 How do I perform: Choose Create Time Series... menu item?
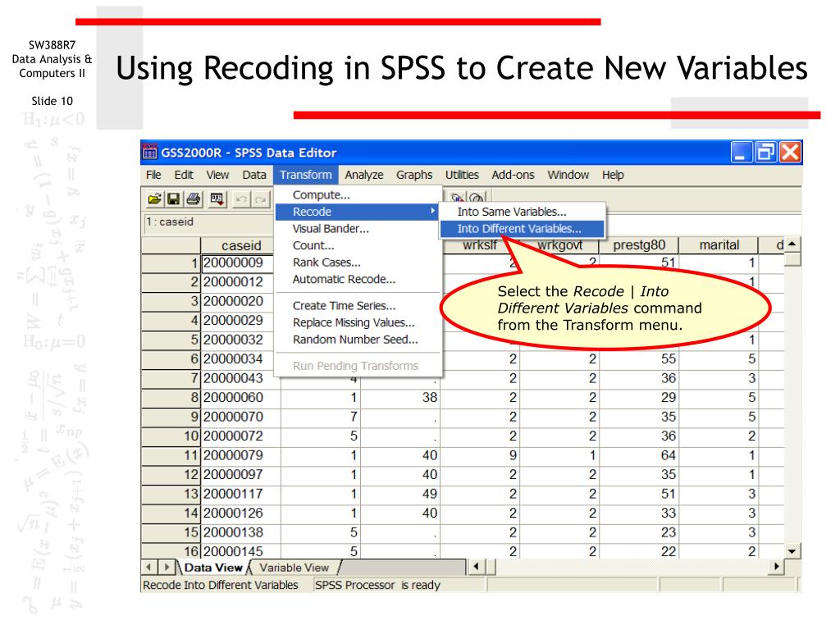point(358,305)
